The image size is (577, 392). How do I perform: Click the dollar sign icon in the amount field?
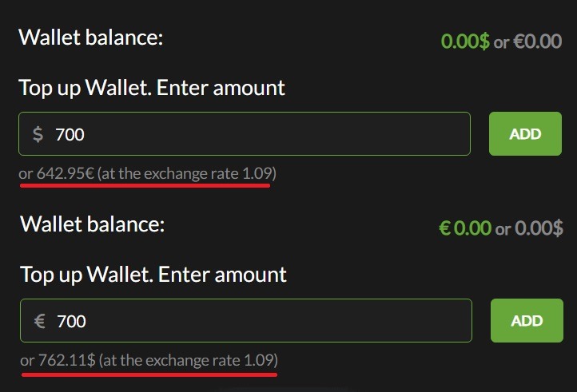coord(38,134)
